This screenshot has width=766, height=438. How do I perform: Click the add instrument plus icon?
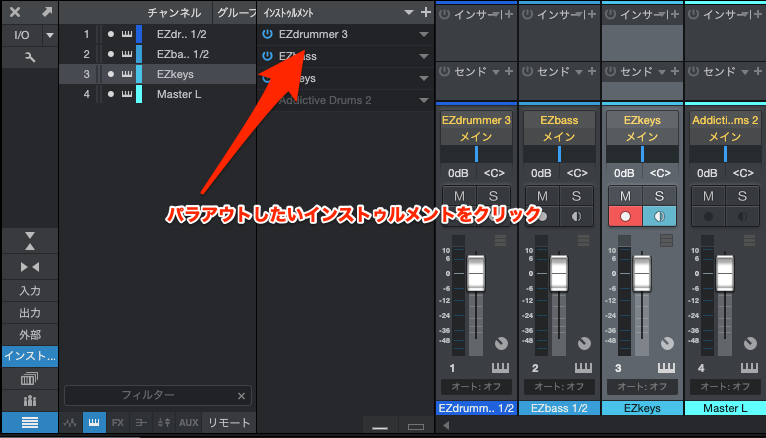(427, 13)
